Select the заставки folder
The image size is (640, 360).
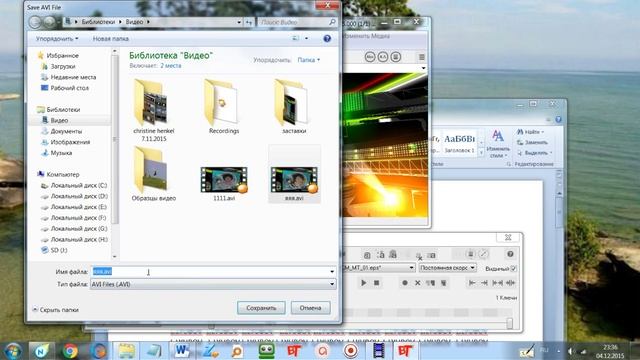[294, 107]
